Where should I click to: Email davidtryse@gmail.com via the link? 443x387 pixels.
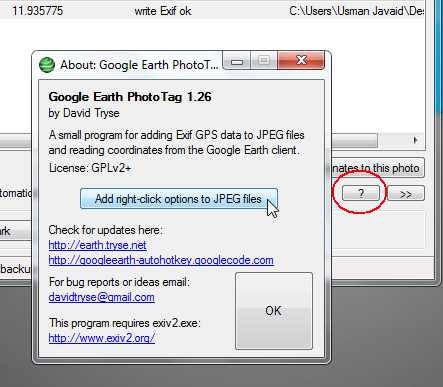[x=102, y=297]
